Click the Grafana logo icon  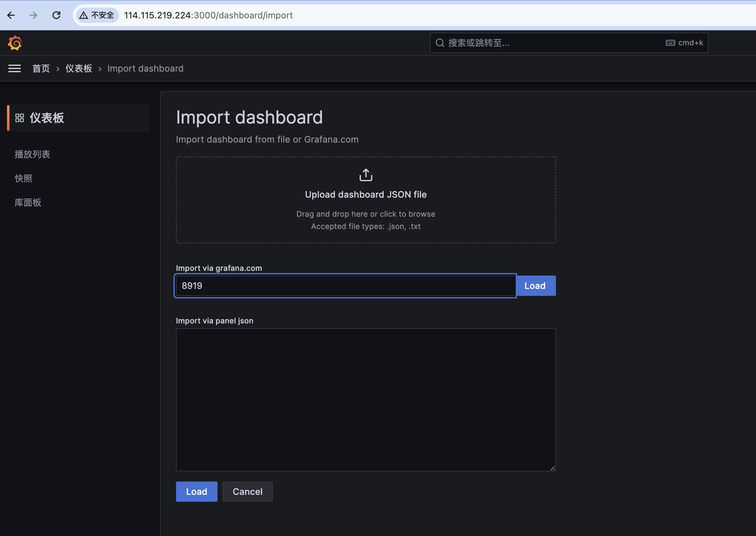(x=15, y=43)
